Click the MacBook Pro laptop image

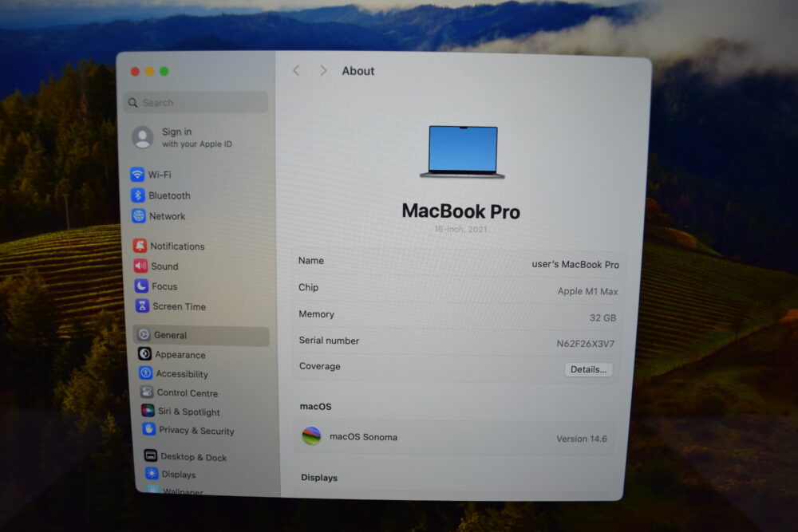(x=462, y=152)
